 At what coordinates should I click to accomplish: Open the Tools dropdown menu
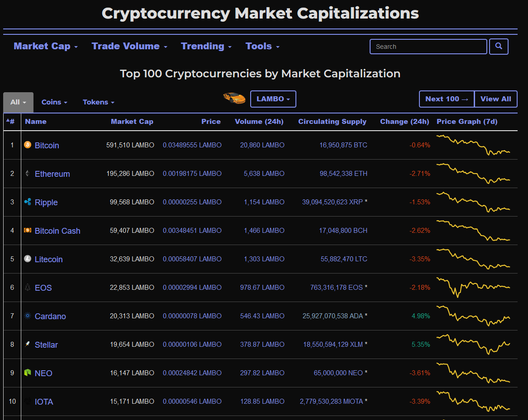pos(263,46)
